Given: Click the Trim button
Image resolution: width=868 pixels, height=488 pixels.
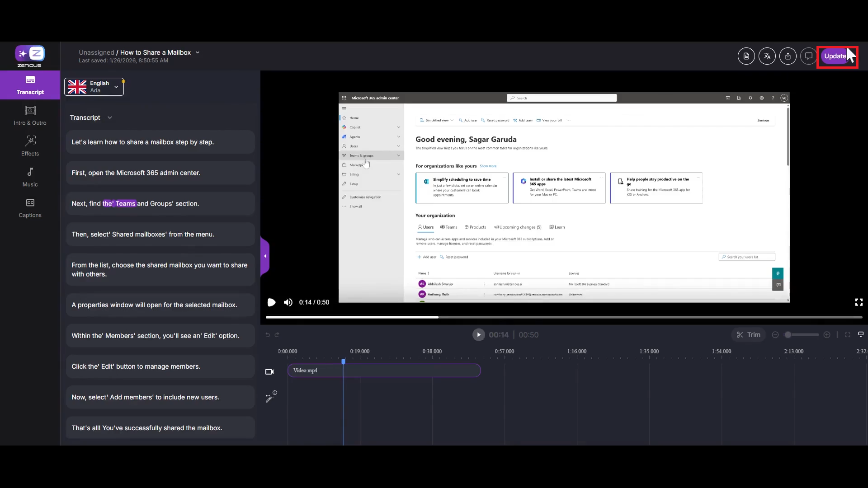Looking at the screenshot, I should (x=748, y=335).
